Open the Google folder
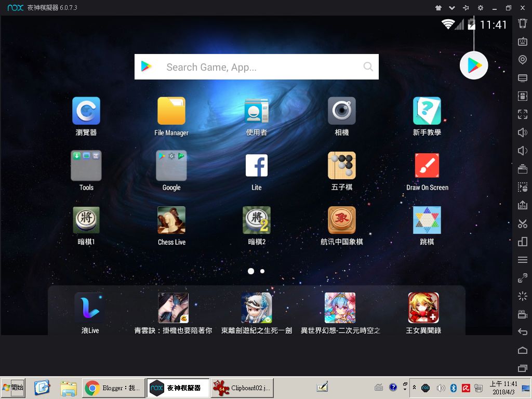 point(171,166)
